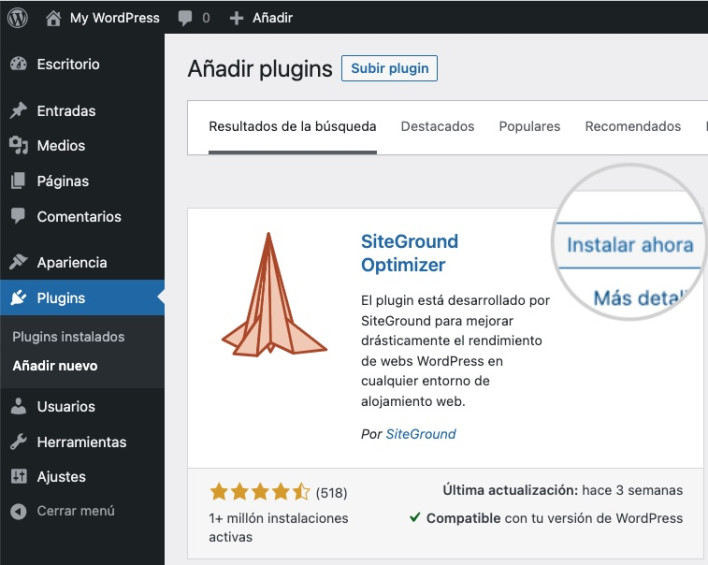Go to Escritorio in the sidebar
Image resolution: width=708 pixels, height=565 pixels.
pos(68,64)
